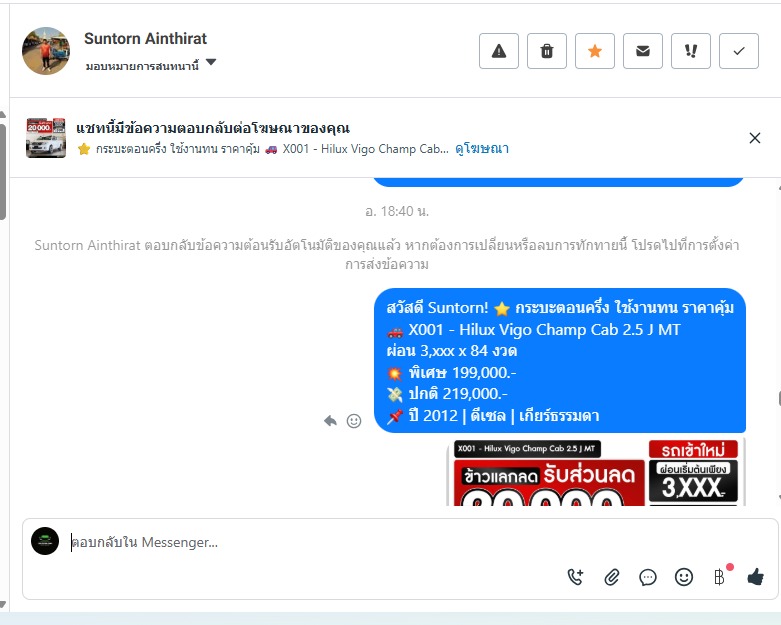Flag conversation with the exclamation priority icon
The width and height of the screenshot is (781, 625).
click(x=691, y=51)
